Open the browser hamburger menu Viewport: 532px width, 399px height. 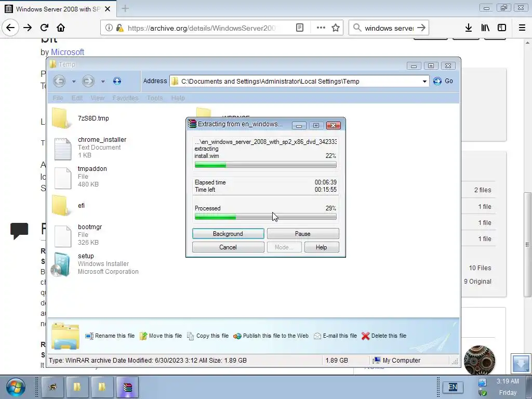522,28
